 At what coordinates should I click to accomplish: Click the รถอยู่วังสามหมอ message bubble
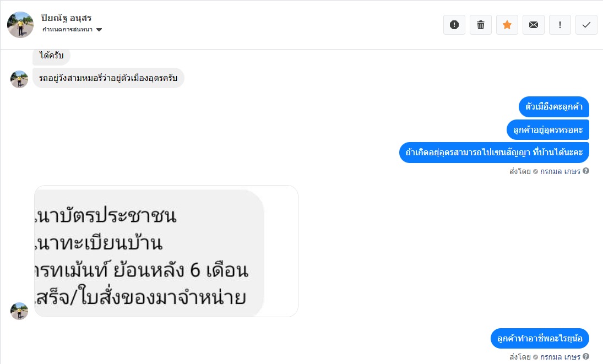click(108, 78)
